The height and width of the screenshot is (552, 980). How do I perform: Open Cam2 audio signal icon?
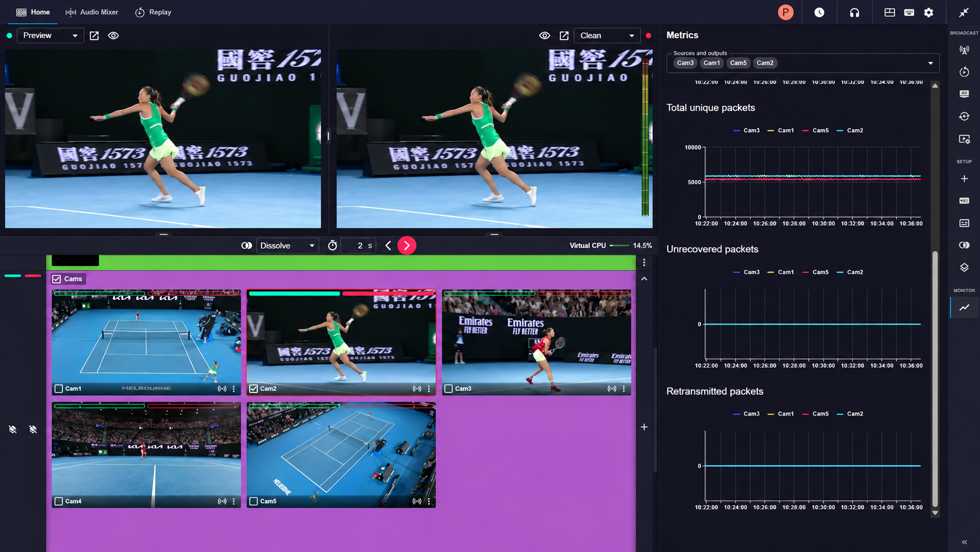[417, 389]
